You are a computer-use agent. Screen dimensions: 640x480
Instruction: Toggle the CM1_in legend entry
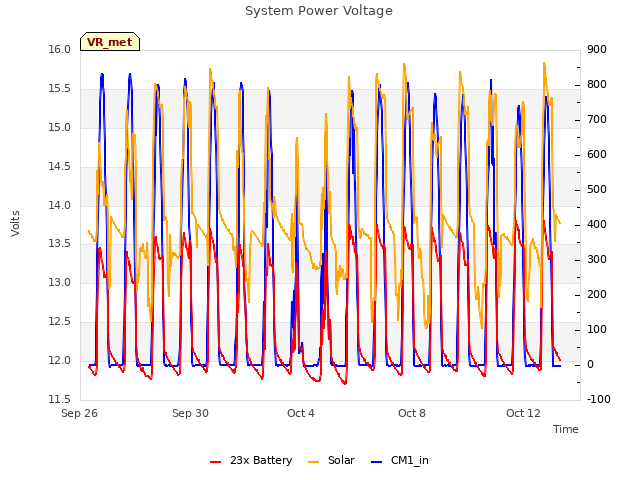click(400, 460)
